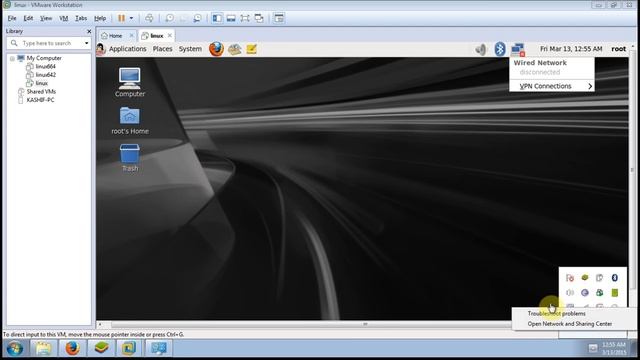Open the VM menu
Image resolution: width=640 pixels, height=360 pixels.
[x=64, y=18]
